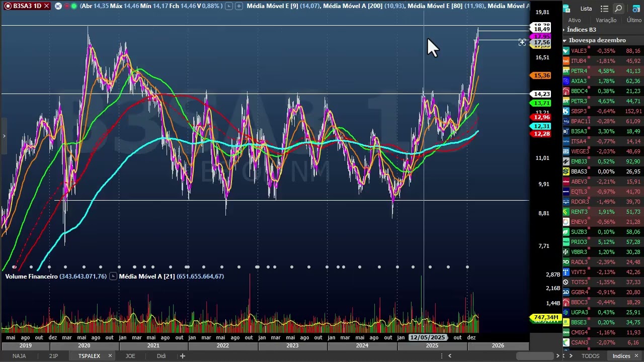Screen dimensions: 644x362
Task: Click the EQTL3 company logo icon
Action: click(x=566, y=192)
